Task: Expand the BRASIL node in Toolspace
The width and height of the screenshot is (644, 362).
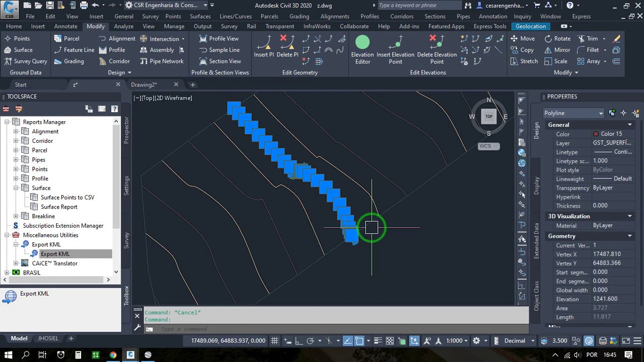Action: [x=7, y=273]
